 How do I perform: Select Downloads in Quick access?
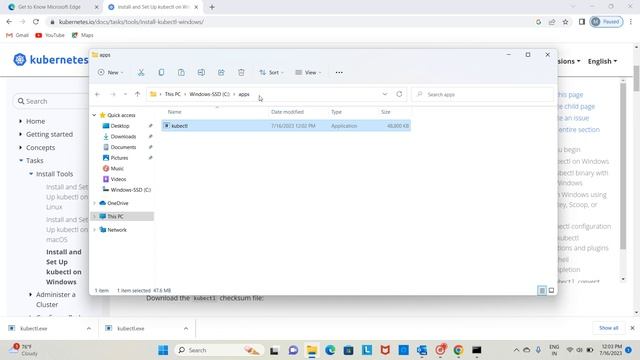tap(123, 137)
